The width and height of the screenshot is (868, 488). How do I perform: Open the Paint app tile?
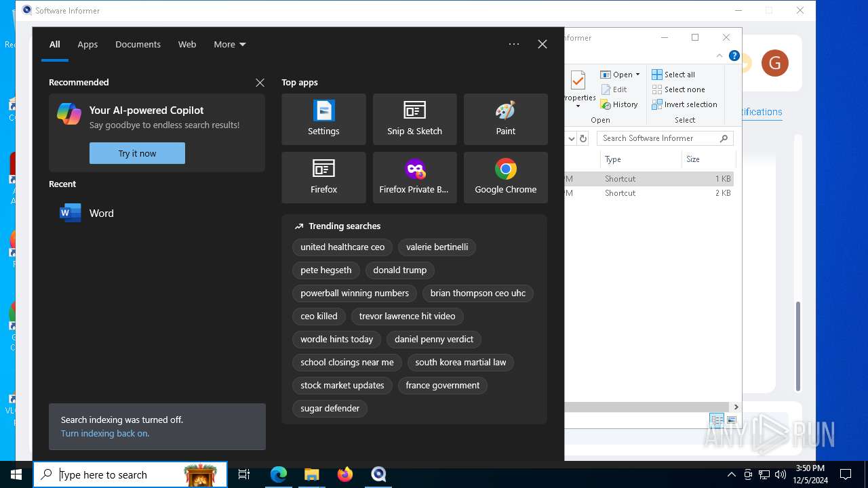click(505, 119)
